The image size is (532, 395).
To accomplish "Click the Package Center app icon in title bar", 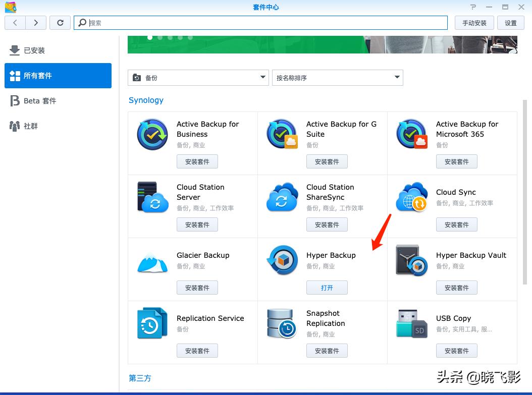I will pos(11,7).
